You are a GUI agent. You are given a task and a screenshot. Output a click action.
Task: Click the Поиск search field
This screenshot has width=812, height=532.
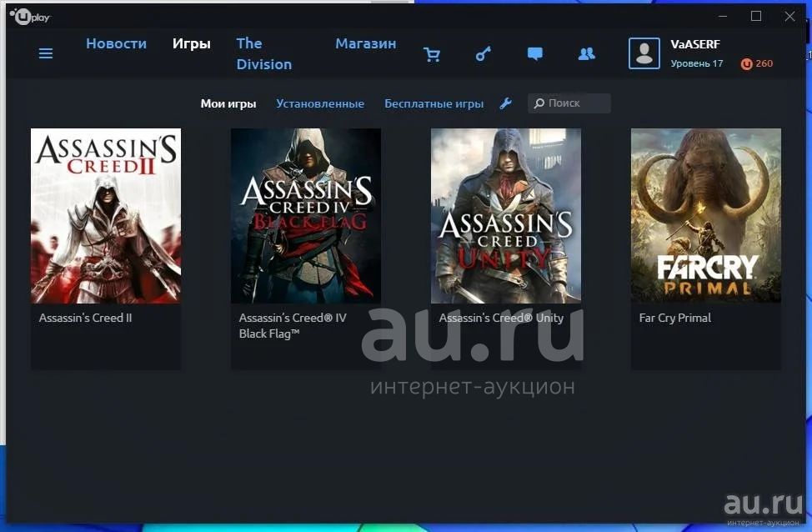569,103
